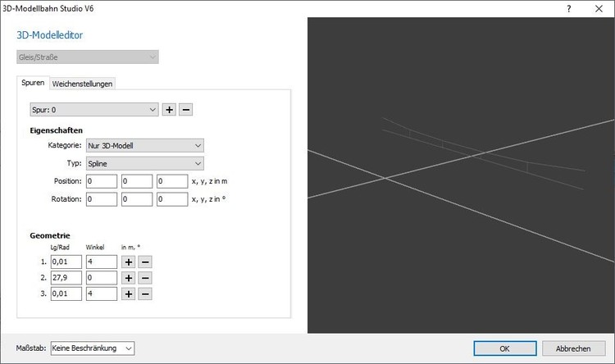
Task: Click the Position y input field
Action: (x=137, y=181)
